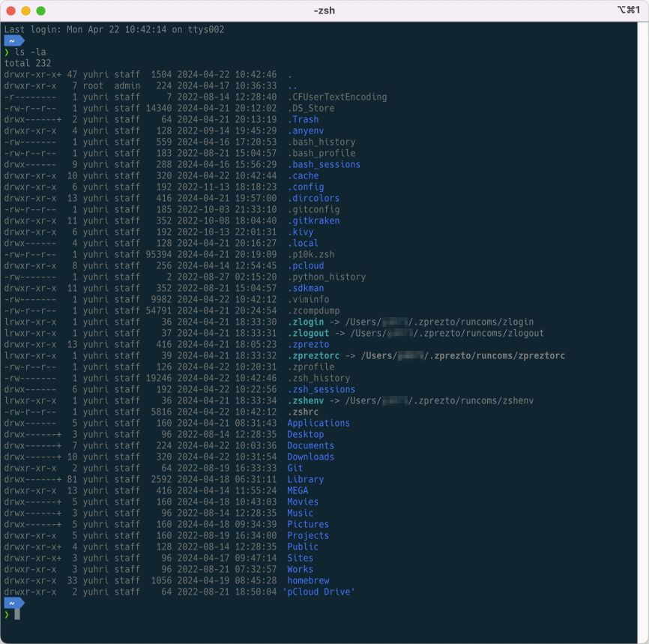Click the .sdkman directory name
This screenshot has width=649, height=644.
pos(306,288)
